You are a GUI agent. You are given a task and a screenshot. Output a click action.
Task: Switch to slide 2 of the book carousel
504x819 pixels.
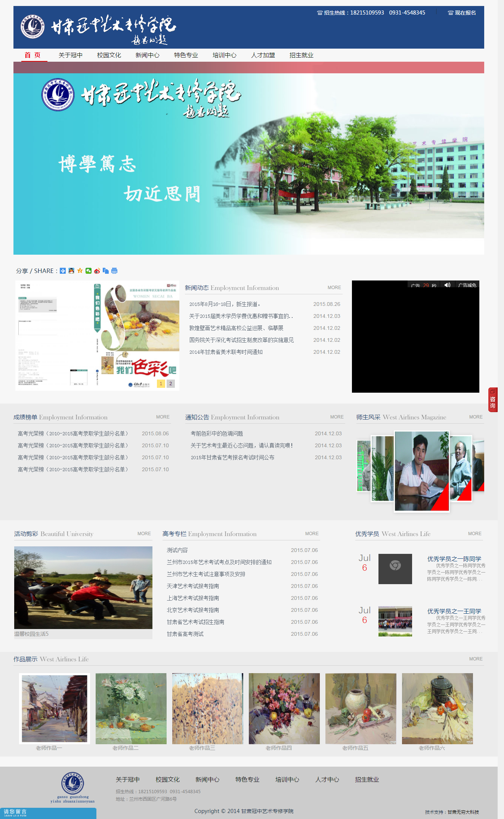(171, 383)
